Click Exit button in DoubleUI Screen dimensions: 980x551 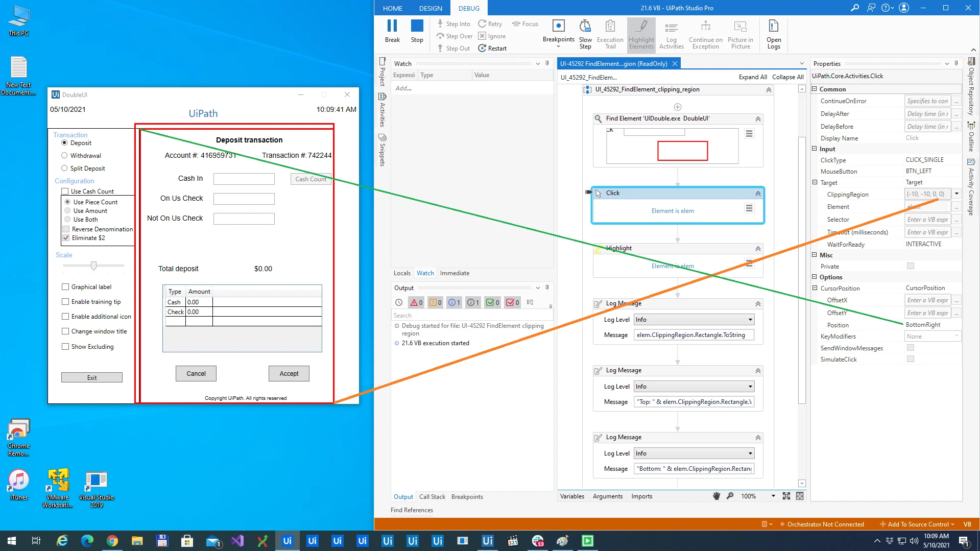[92, 378]
